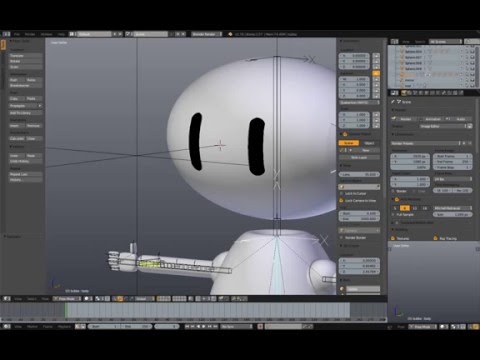
Task: Open the scene browse icon in top bar
Action: click(x=128, y=34)
